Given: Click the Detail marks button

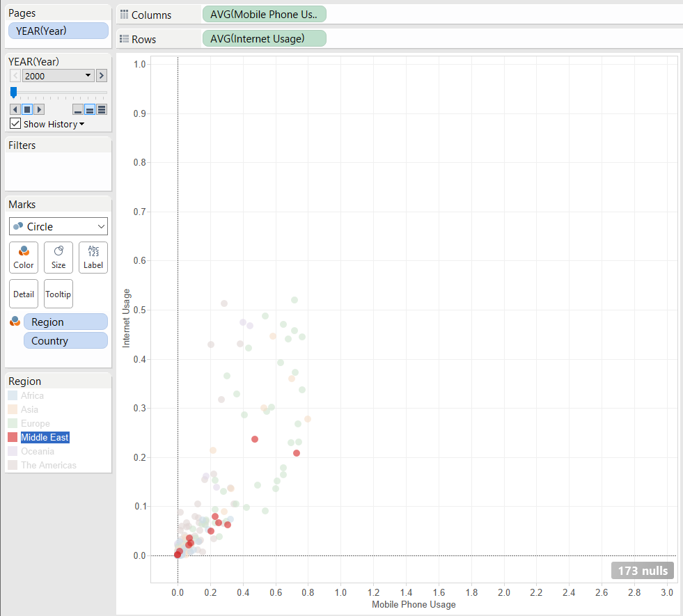Looking at the screenshot, I should (x=24, y=294).
